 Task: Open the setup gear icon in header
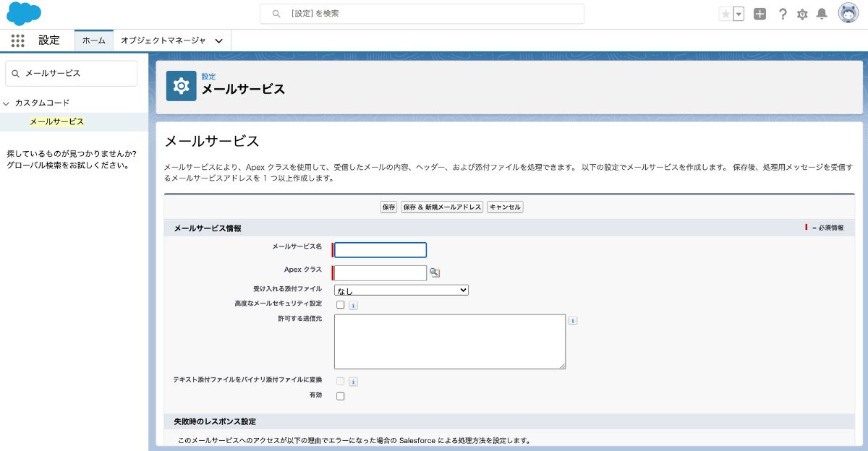point(802,14)
